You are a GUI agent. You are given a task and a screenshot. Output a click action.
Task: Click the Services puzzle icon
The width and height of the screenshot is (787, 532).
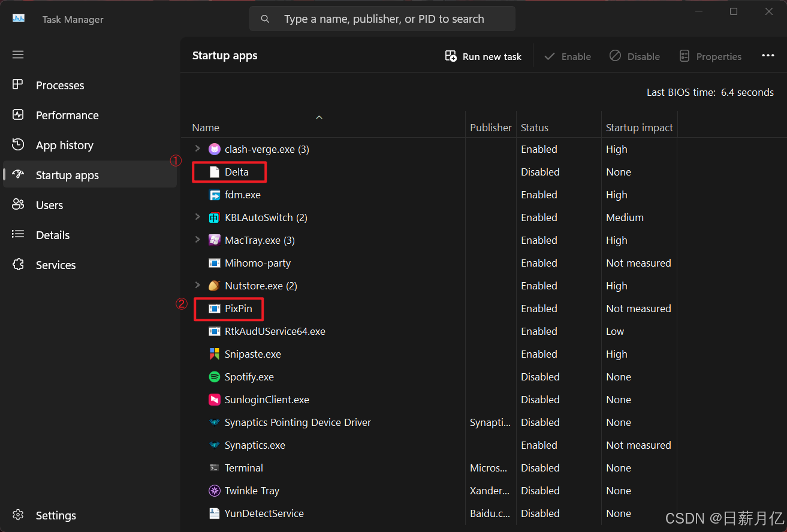tap(18, 265)
